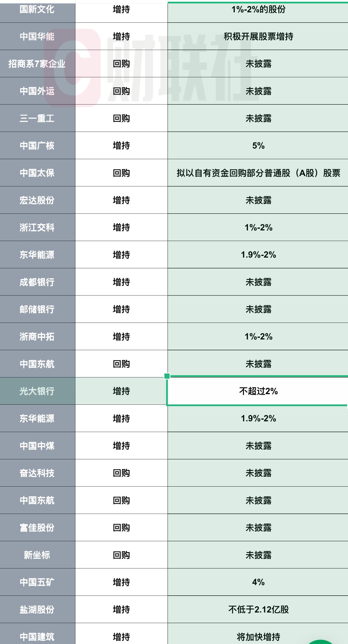Select the 新坐标 cell
348x644 pixels.
[x=37, y=555]
